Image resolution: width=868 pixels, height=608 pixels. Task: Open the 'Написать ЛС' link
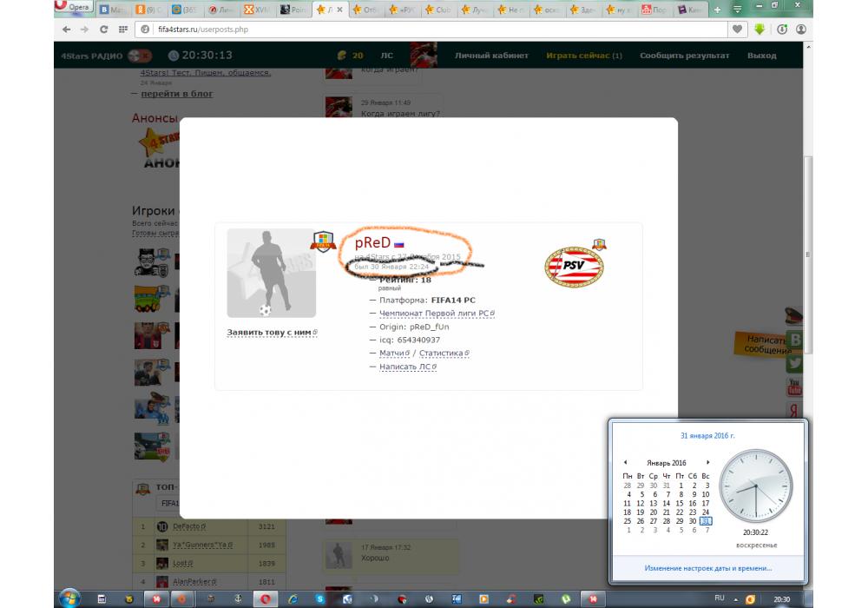tap(407, 367)
